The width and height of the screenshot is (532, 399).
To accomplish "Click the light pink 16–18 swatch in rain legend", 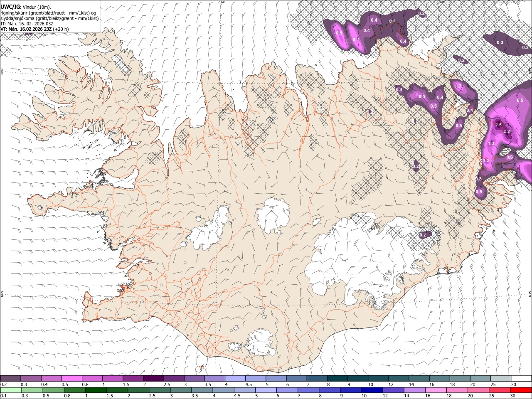I will (436, 390).
